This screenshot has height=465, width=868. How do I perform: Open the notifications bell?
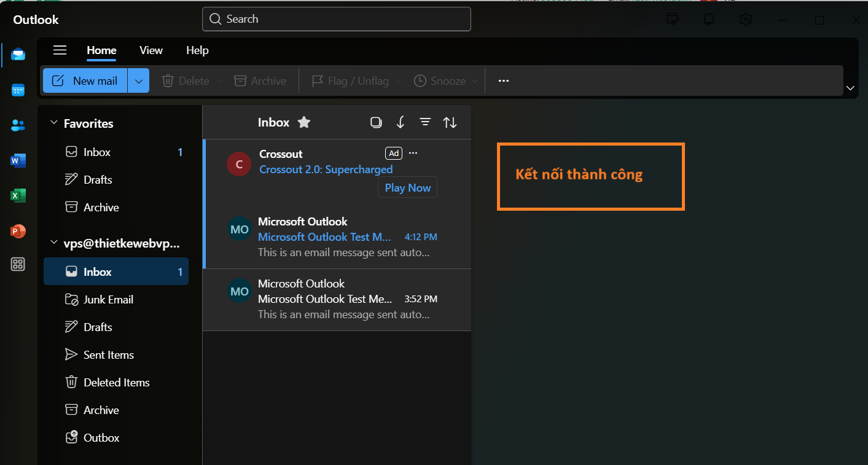(x=709, y=20)
